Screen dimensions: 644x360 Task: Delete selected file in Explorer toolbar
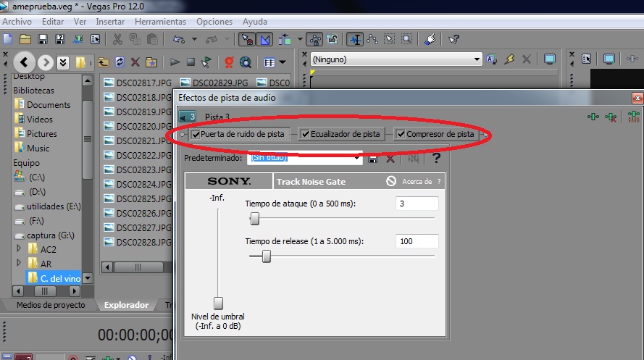[x=135, y=62]
